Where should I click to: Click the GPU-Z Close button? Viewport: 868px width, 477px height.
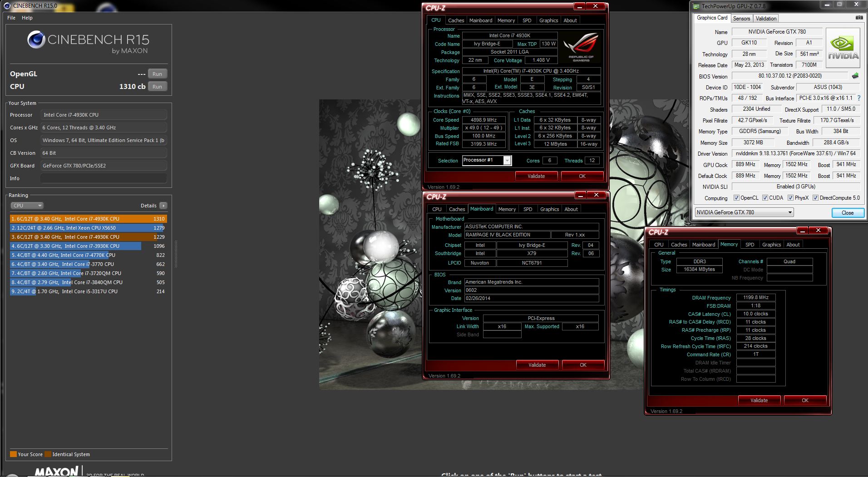pos(847,212)
